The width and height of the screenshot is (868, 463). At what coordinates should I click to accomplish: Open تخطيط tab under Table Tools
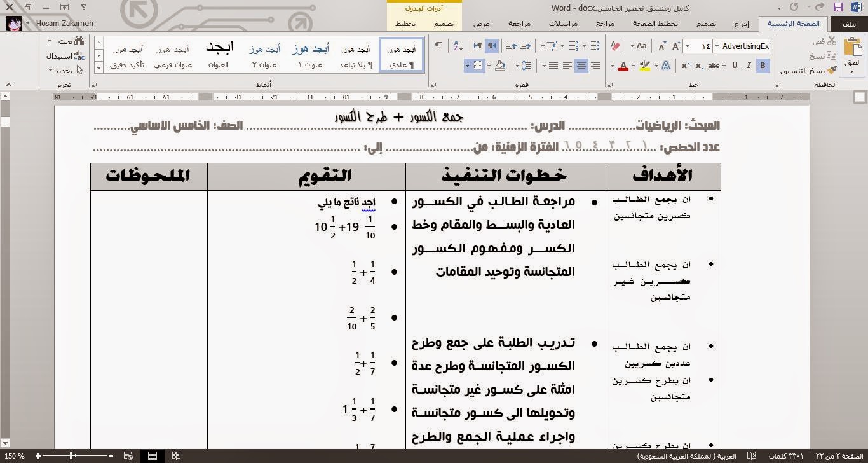pos(405,24)
